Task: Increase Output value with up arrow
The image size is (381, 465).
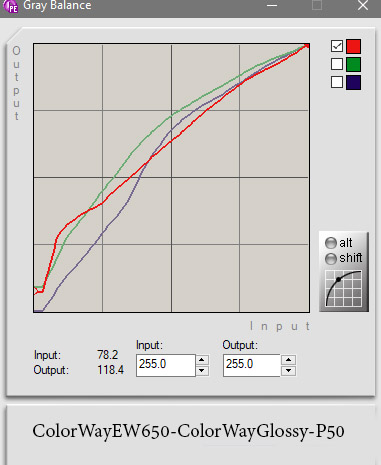Action: 288,360
